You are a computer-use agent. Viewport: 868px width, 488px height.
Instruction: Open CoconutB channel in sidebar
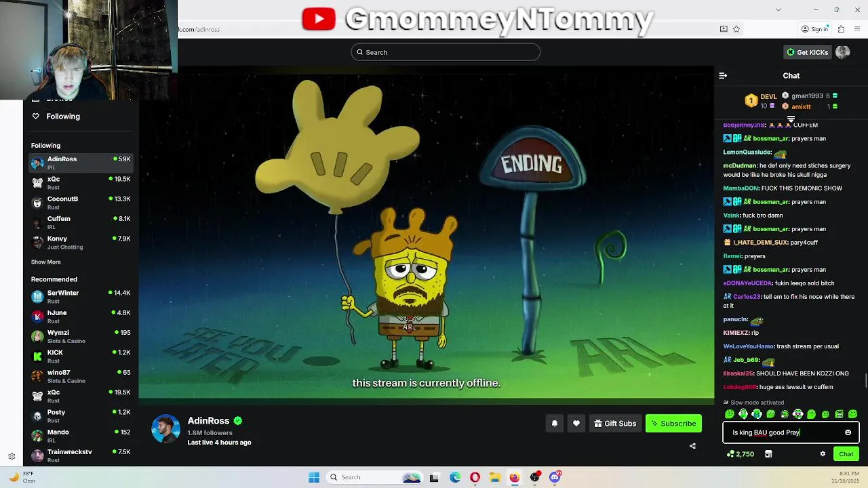[81, 203]
